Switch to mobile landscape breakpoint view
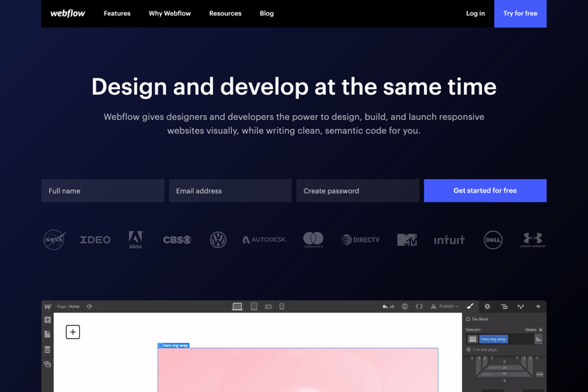The width and height of the screenshot is (588, 392). click(x=268, y=306)
